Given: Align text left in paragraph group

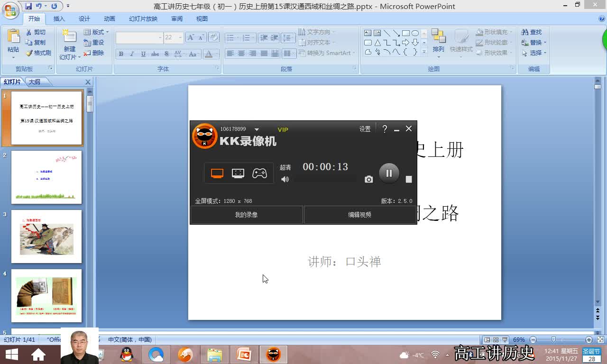Looking at the screenshot, I should point(230,54).
